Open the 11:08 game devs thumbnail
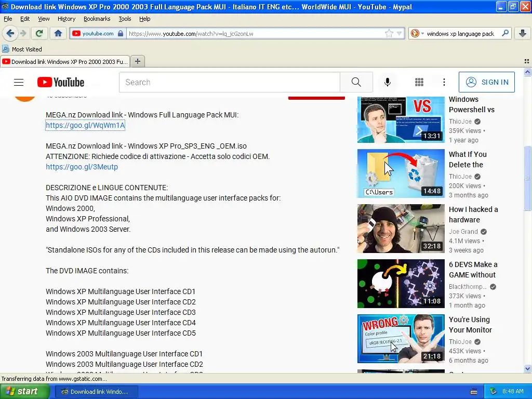532x399 pixels. (401, 283)
